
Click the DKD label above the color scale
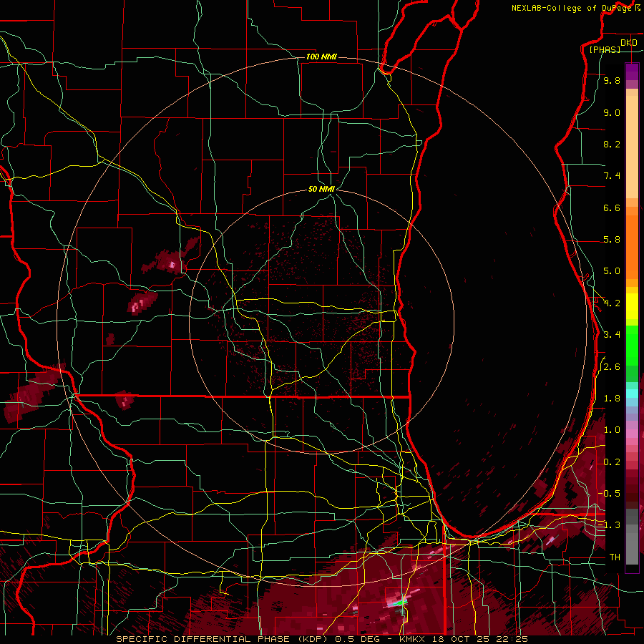pyautogui.click(x=629, y=43)
